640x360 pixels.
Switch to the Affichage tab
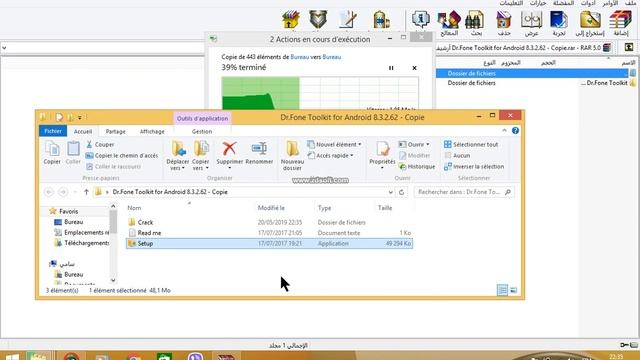[x=152, y=131]
